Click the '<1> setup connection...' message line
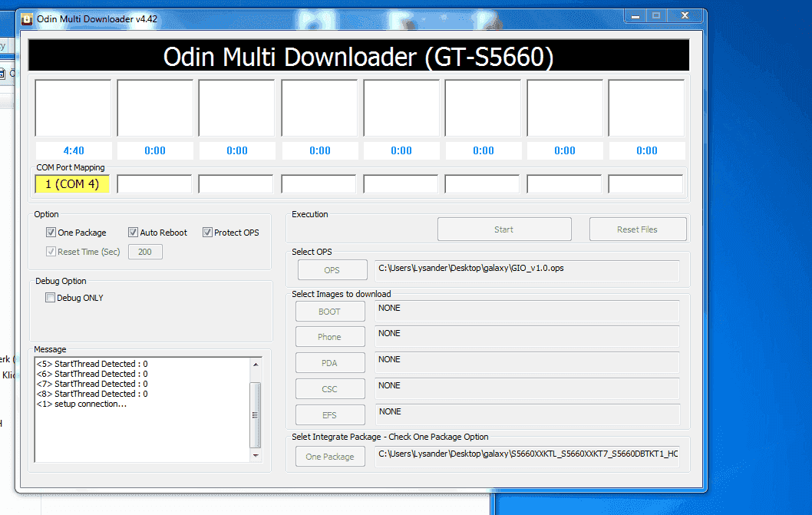 pos(81,404)
